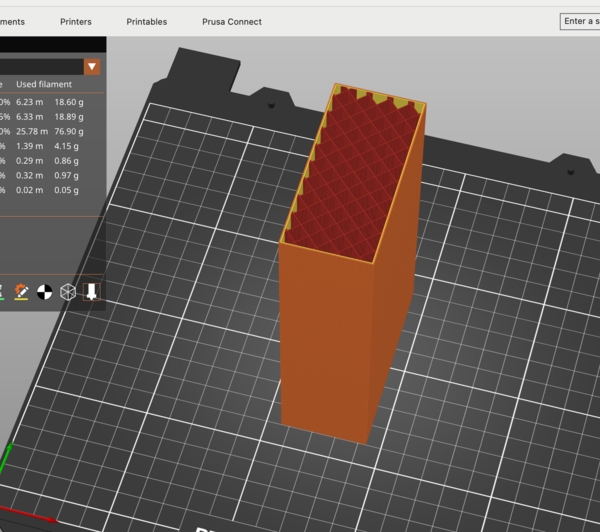Open the legend view type dropdown arrow
Viewport: 600px width, 532px height.
(x=92, y=67)
